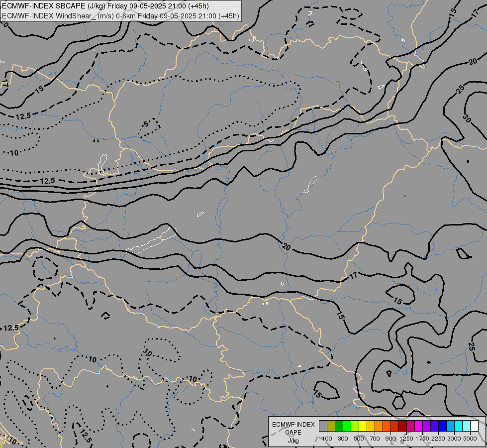Click the 100 value on the legend scale
Image resolution: width=487 pixels, height=448 pixels.
click(x=327, y=439)
